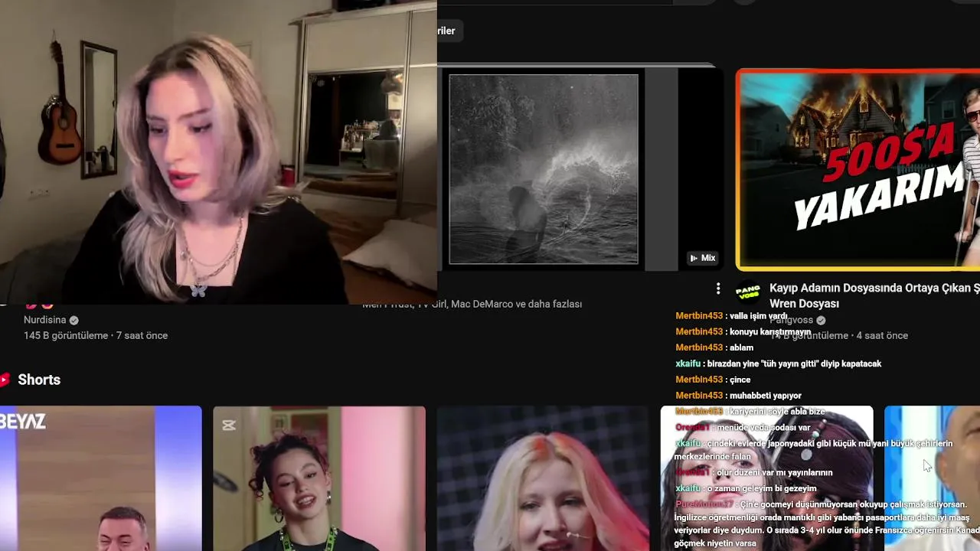The height and width of the screenshot is (551, 980).
Task: Open the streamer webcam overlay
Action: click(218, 152)
